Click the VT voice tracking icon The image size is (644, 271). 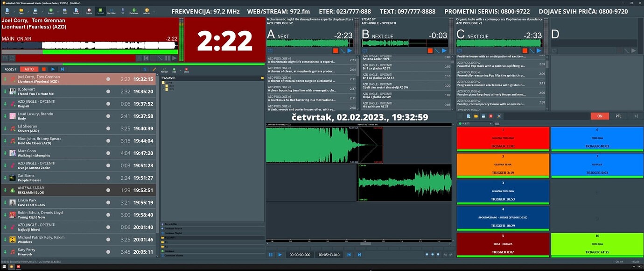click(x=123, y=10)
